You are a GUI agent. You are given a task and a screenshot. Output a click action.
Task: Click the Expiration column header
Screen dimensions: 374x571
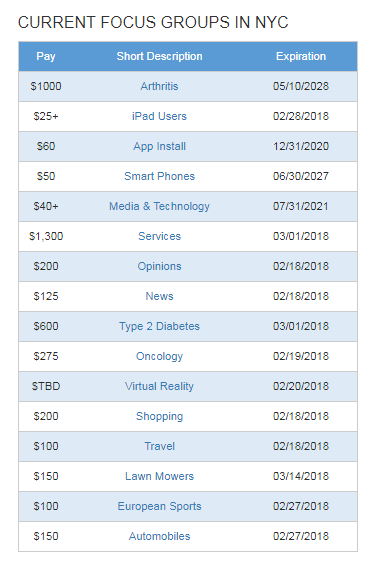[301, 56]
